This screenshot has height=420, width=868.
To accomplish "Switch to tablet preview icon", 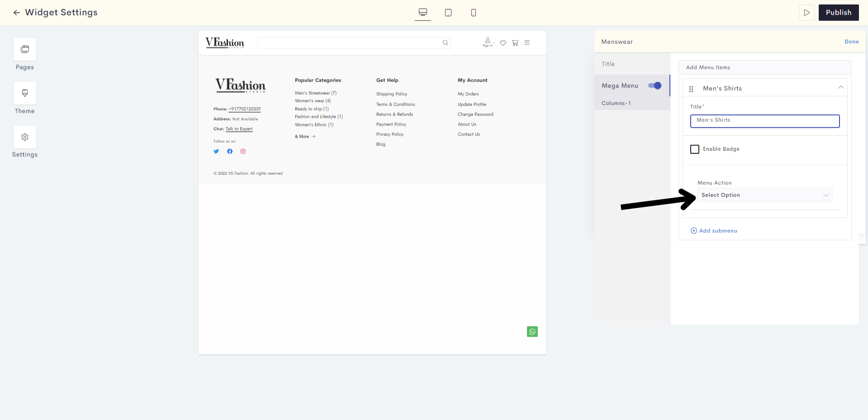I will click(448, 13).
